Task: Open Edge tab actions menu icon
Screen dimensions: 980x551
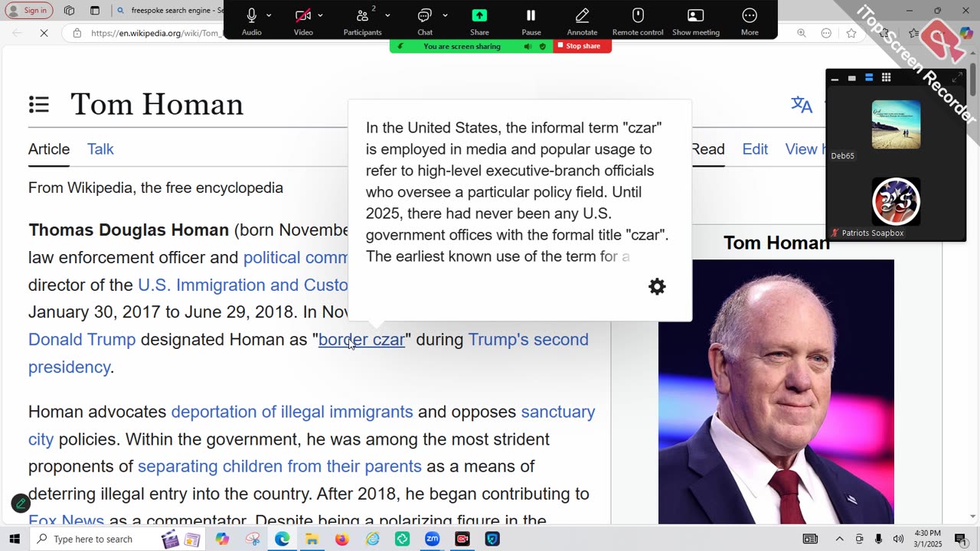Action: click(x=95, y=10)
